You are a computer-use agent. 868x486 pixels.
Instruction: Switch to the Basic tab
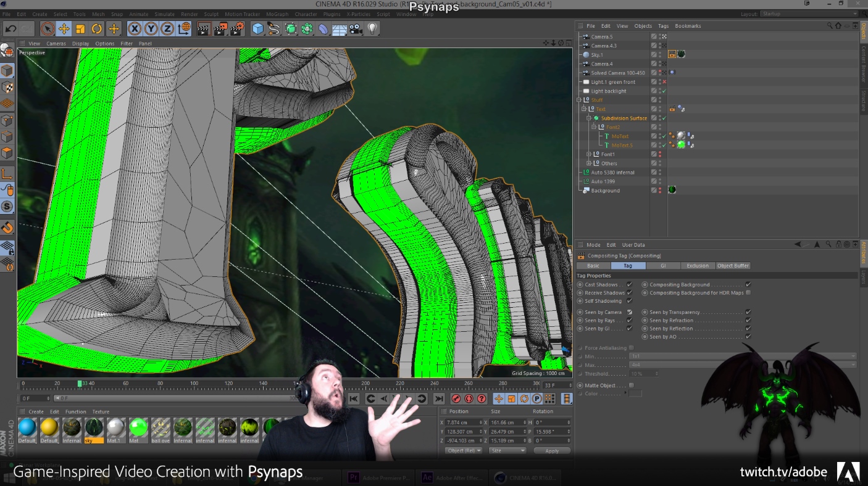coord(593,266)
